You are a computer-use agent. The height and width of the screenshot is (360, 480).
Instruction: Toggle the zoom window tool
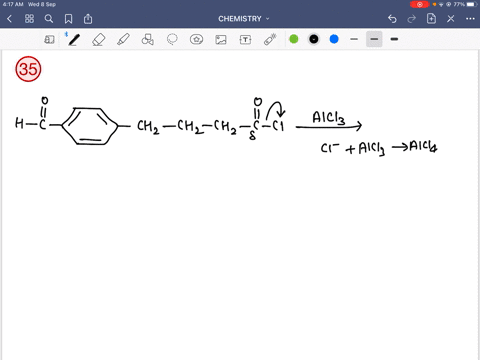(x=49, y=39)
